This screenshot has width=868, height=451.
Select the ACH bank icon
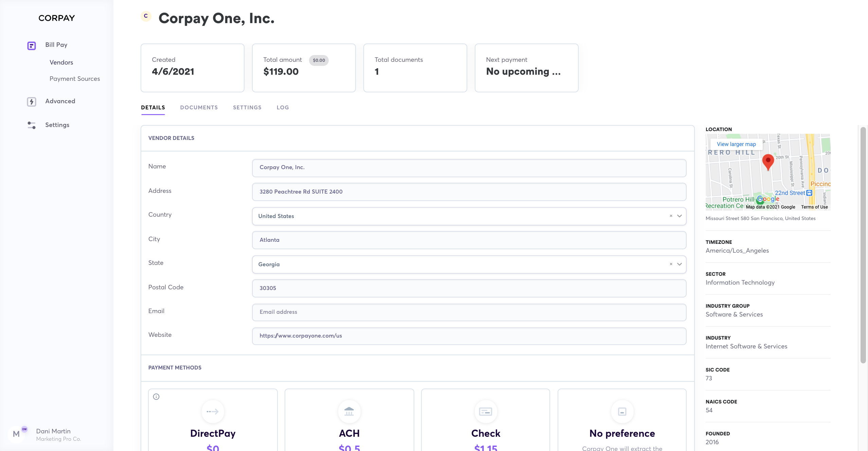tap(349, 412)
